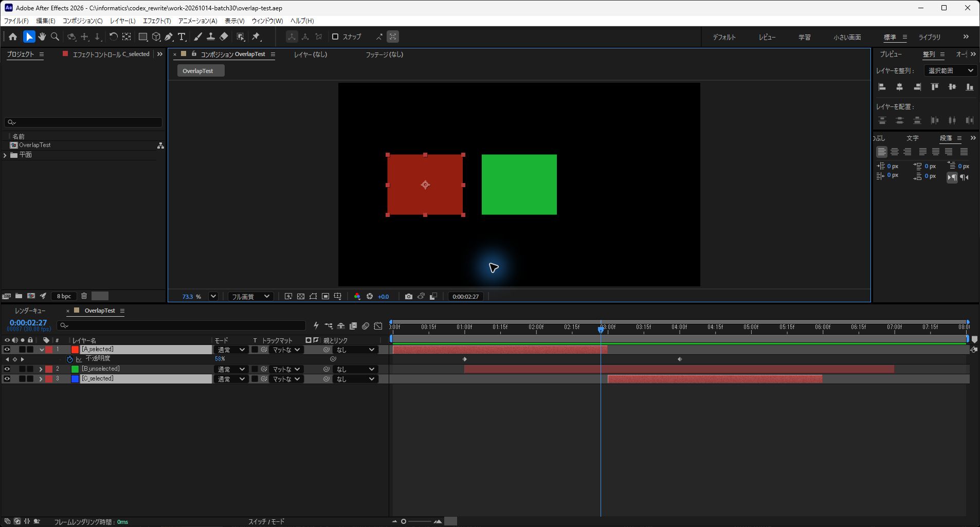980x527 pixels.
Task: Open the フル画質 resolution dropdown
Action: pyautogui.click(x=250, y=296)
